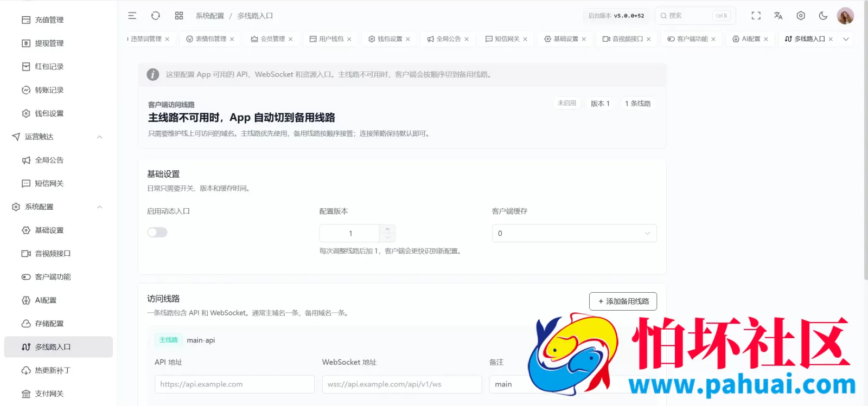The image size is (868, 406).
Task: Click the API 地址 input field
Action: [234, 384]
